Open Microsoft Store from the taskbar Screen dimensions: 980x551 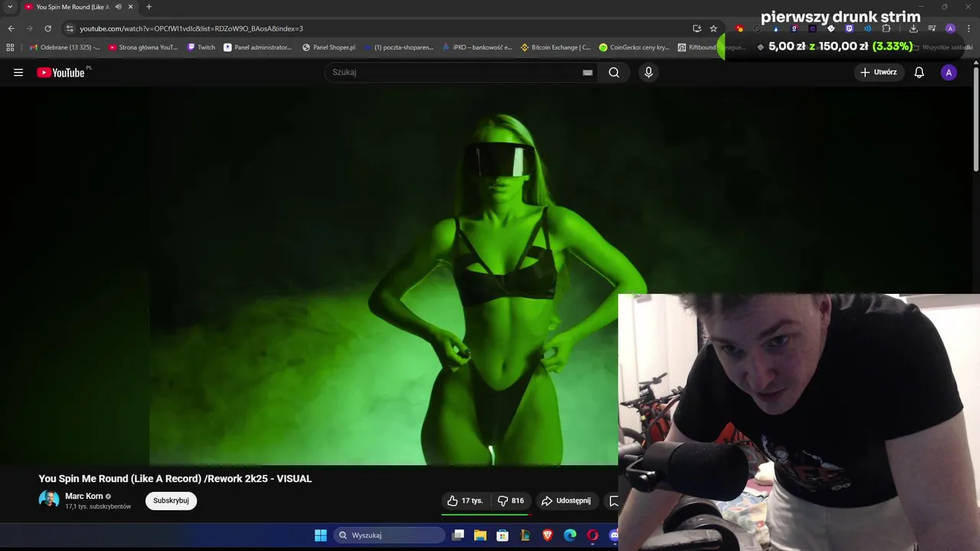pos(502,535)
